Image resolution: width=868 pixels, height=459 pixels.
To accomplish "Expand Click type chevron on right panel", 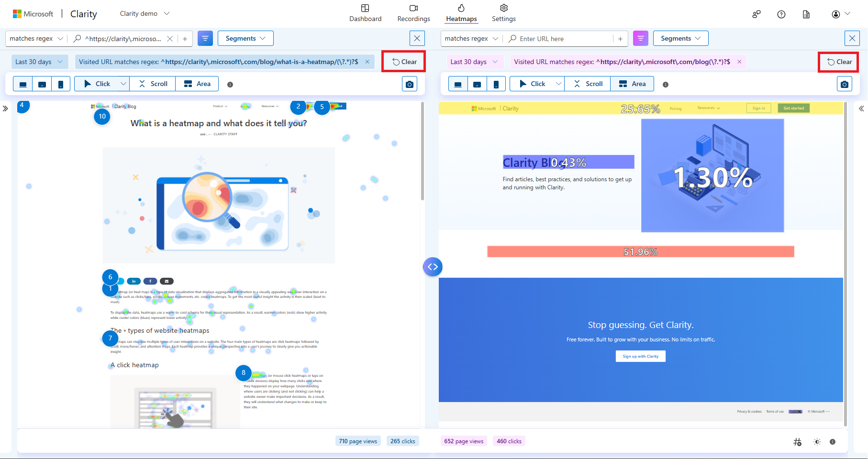I will point(558,84).
